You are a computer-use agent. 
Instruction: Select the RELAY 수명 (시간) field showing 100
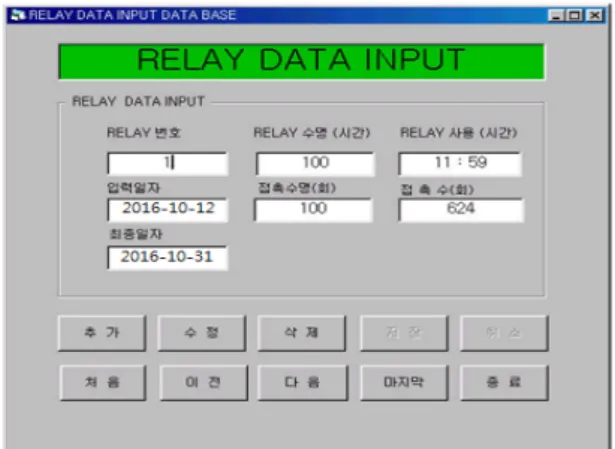point(315,163)
